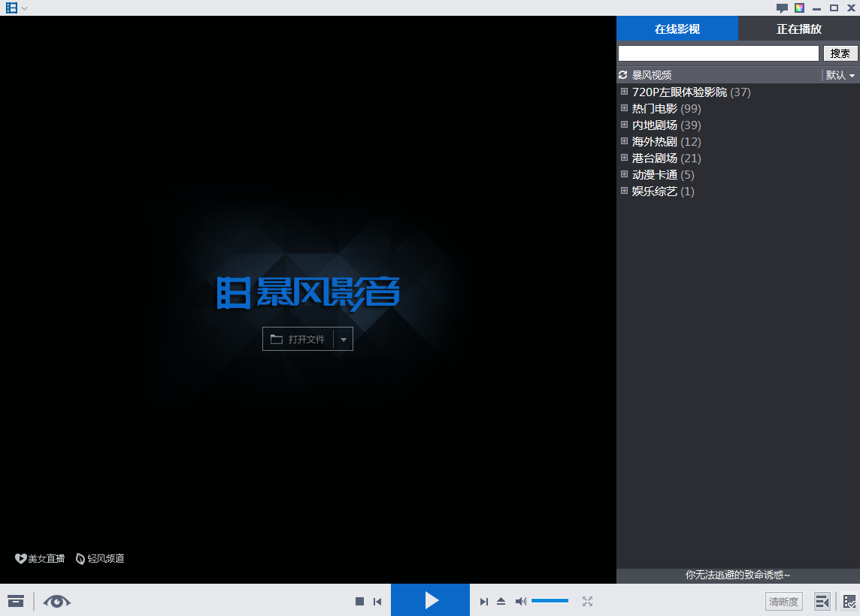The width and height of the screenshot is (860, 616).
Task: Expand the 娱乐综艺 category
Action: 624,190
